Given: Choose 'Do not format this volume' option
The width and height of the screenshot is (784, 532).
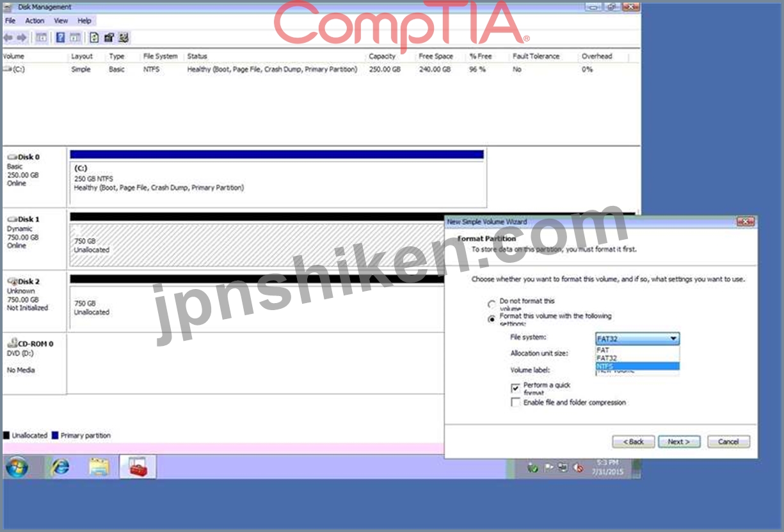Looking at the screenshot, I should click(x=492, y=304).
